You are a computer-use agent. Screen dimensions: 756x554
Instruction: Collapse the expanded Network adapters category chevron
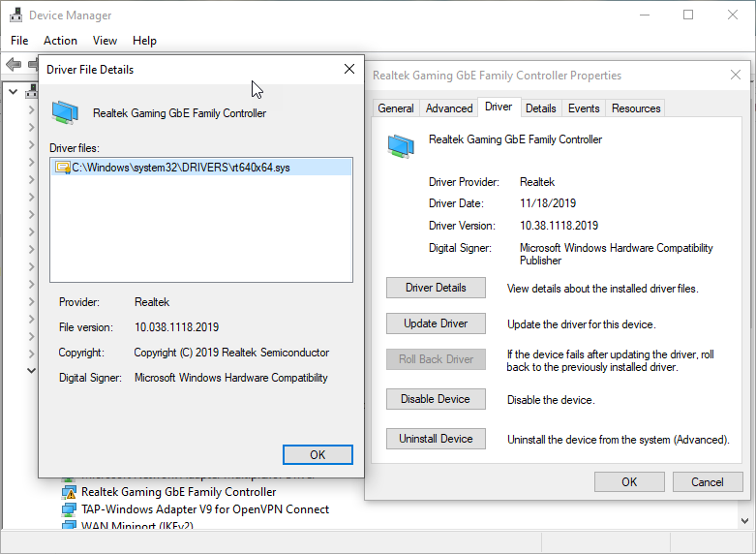coord(31,371)
